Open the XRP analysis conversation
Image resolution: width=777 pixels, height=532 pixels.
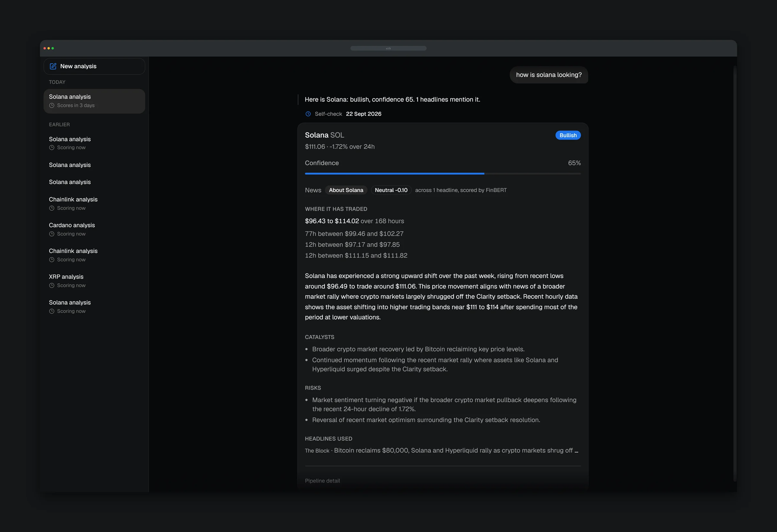click(94, 281)
